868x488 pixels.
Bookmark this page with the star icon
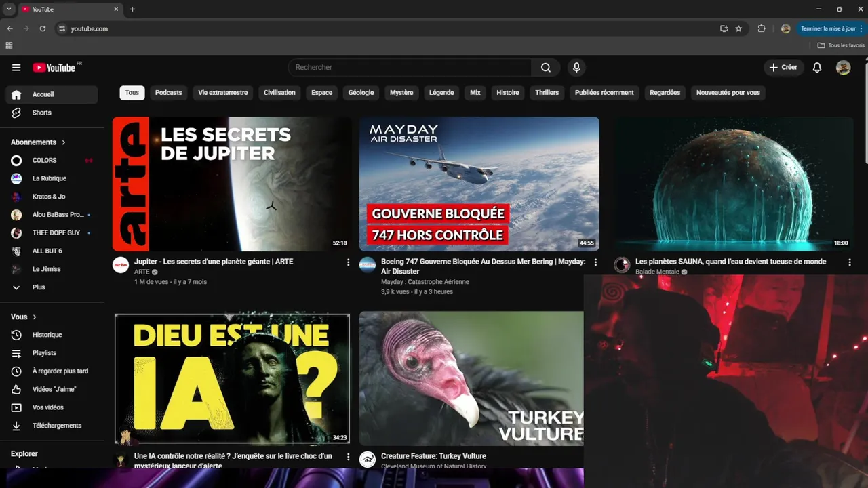(738, 28)
